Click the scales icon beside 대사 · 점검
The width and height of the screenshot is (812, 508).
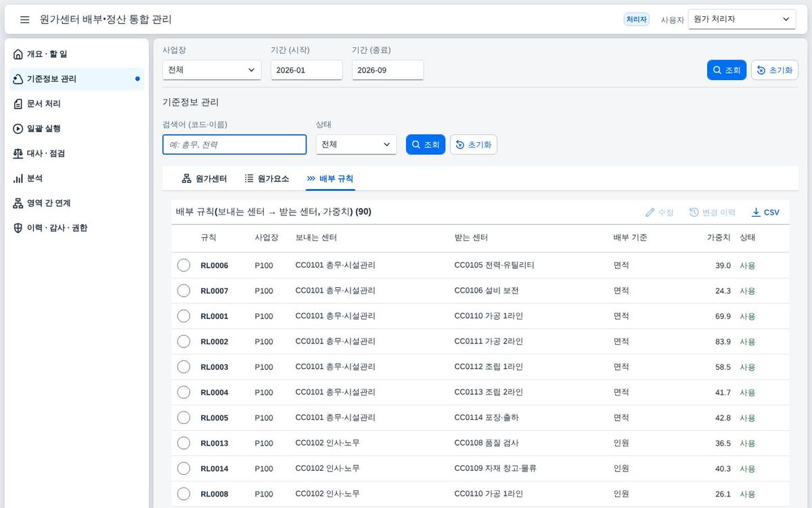tap(18, 154)
